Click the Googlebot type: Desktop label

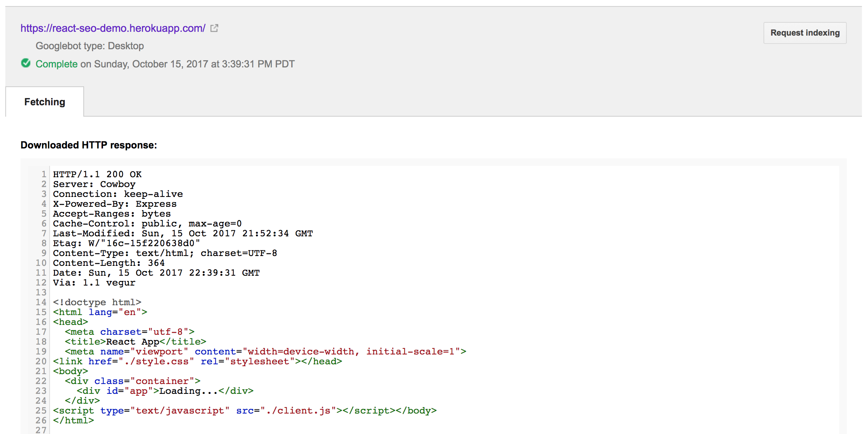[89, 46]
